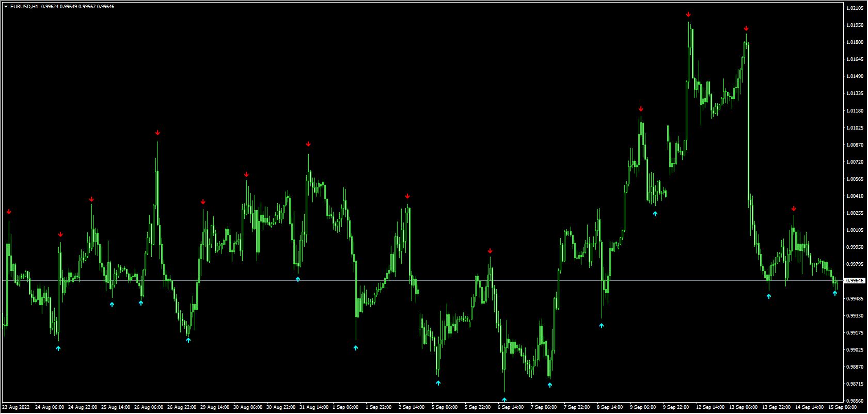Click the 0.99330 price scale label
Image resolution: width=868 pixels, height=414 pixels.
click(x=855, y=316)
